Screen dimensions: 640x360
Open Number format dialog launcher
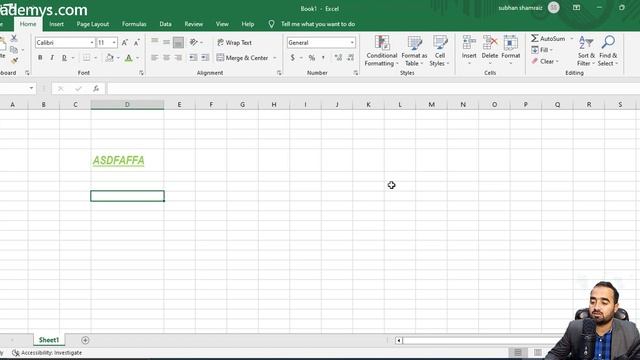click(356, 73)
